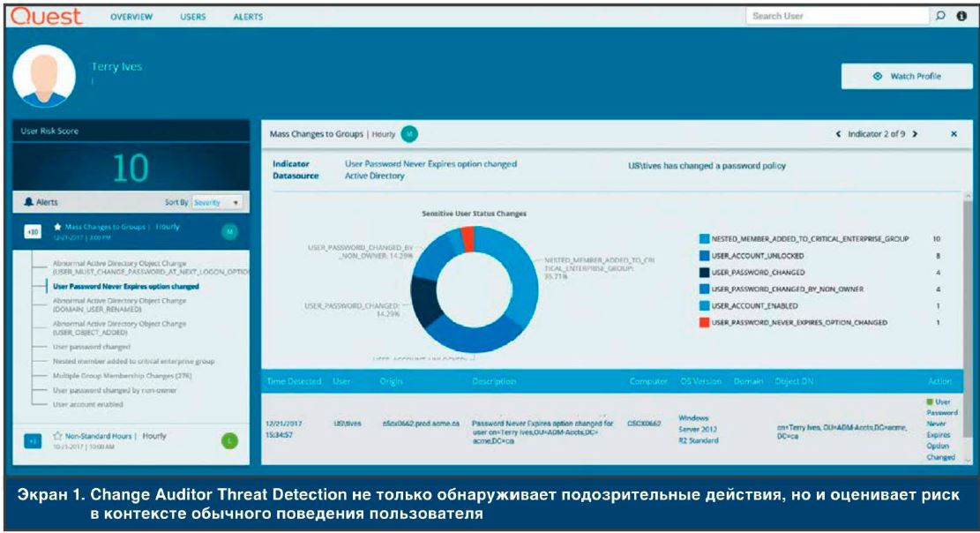Select Nested member added to critical group
This screenshot has width=980, height=533.
(133, 361)
